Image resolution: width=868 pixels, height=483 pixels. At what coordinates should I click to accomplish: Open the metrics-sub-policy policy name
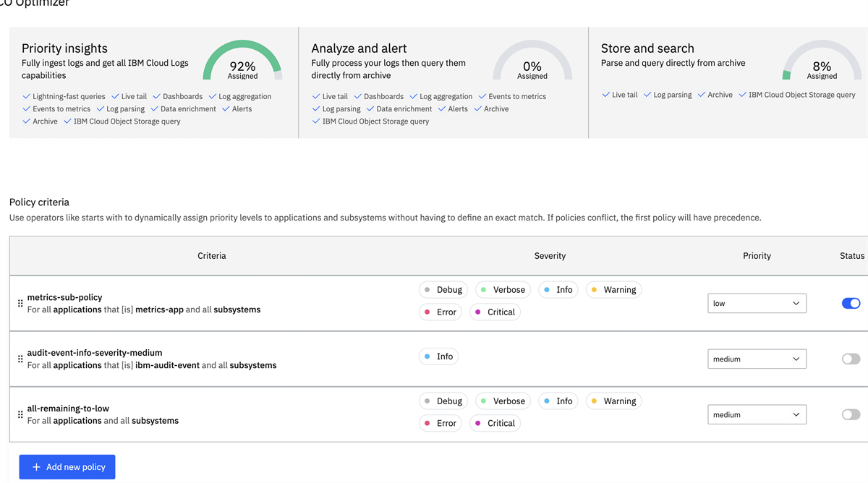coord(64,297)
